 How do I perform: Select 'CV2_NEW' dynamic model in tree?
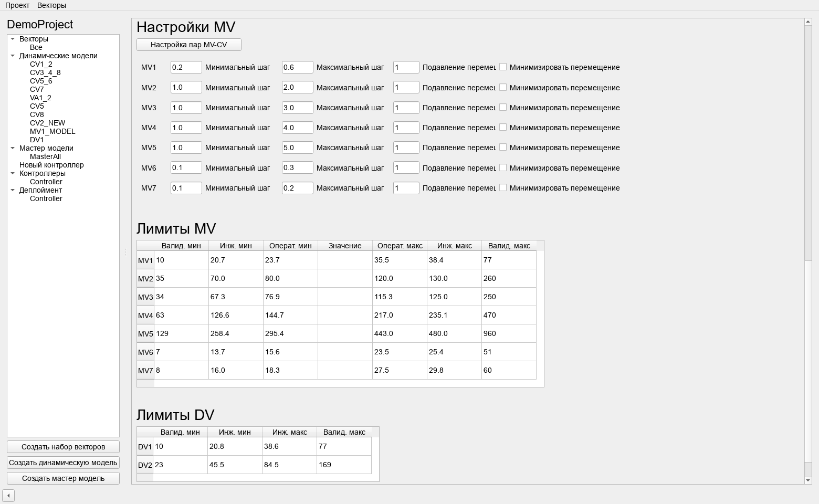pyautogui.click(x=48, y=123)
